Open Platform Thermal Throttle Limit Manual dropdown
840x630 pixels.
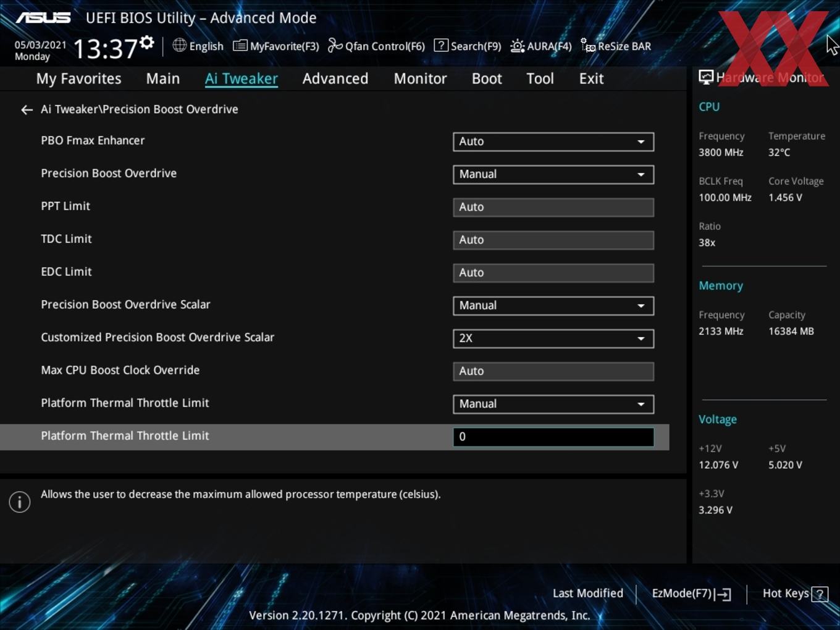coord(553,404)
